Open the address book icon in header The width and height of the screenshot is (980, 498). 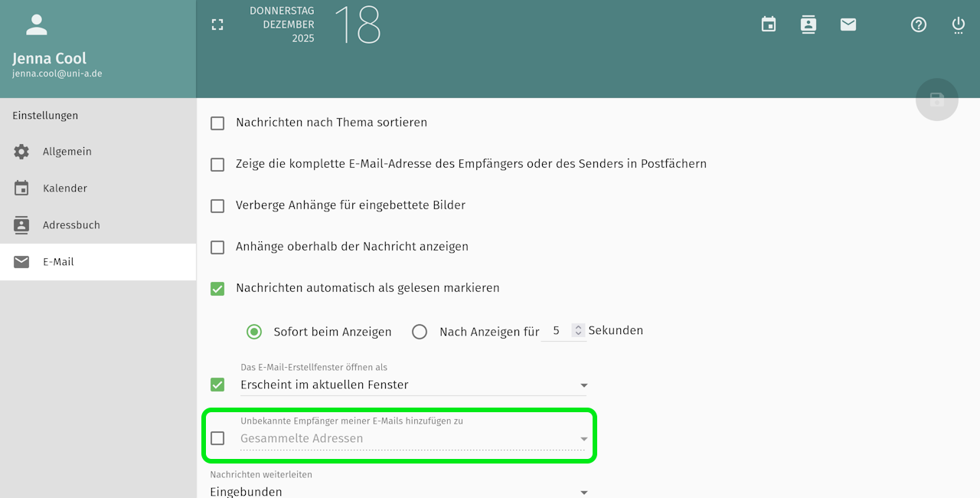[808, 25]
